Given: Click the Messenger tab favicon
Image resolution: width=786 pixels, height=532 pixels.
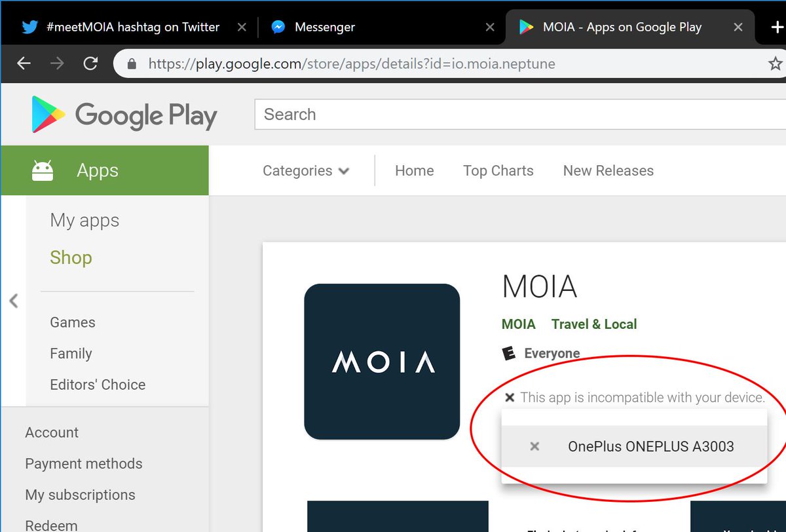Looking at the screenshot, I should tap(278, 28).
